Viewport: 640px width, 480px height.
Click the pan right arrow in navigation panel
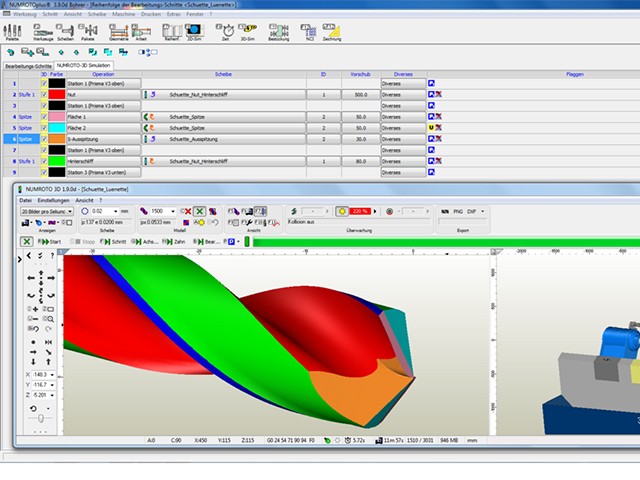coord(51,278)
